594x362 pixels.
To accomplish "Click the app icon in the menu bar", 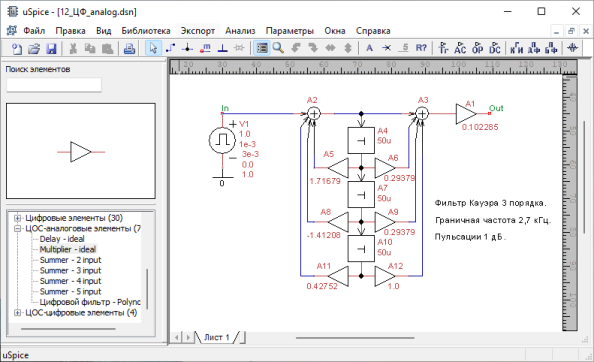I will coord(12,30).
